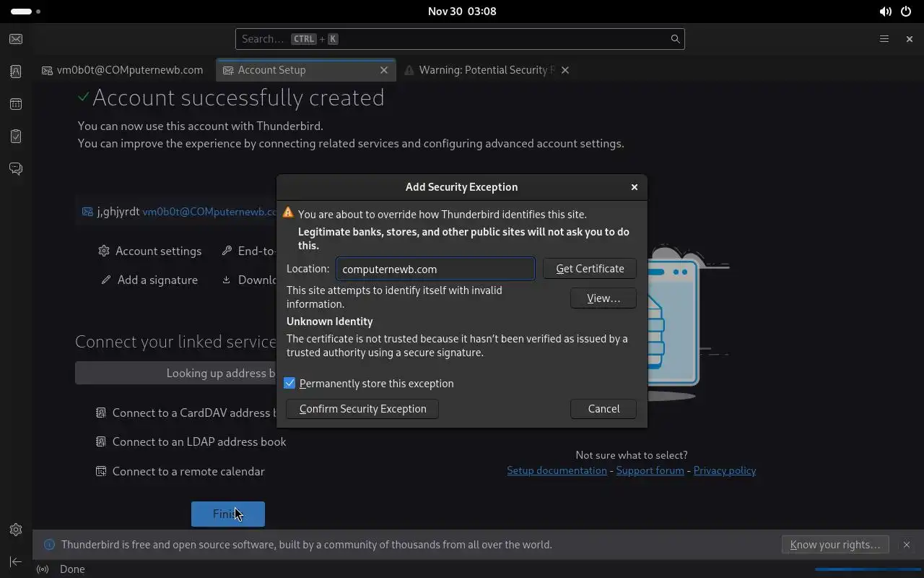Click the warning triangle icon in dialog
Image resolution: width=924 pixels, height=578 pixels.
click(288, 212)
